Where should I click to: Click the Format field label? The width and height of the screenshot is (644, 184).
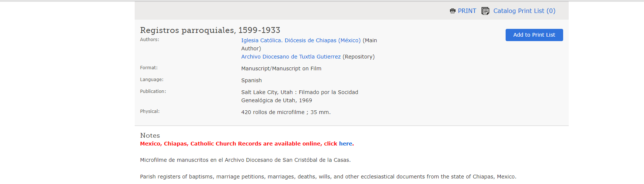tap(149, 68)
